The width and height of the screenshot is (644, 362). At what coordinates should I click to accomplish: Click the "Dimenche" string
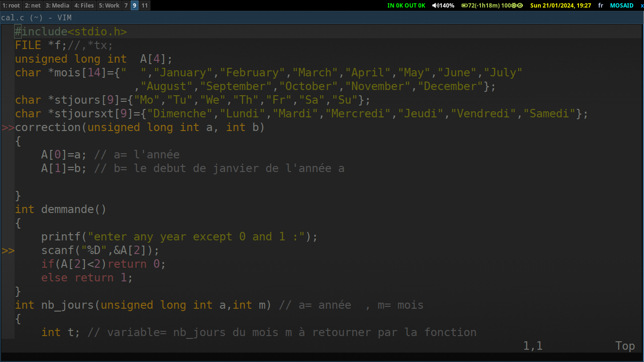(180, 114)
